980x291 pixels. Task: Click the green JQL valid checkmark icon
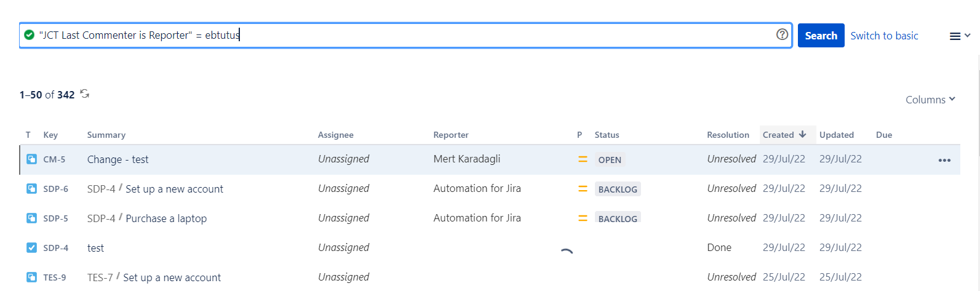pyautogui.click(x=29, y=35)
